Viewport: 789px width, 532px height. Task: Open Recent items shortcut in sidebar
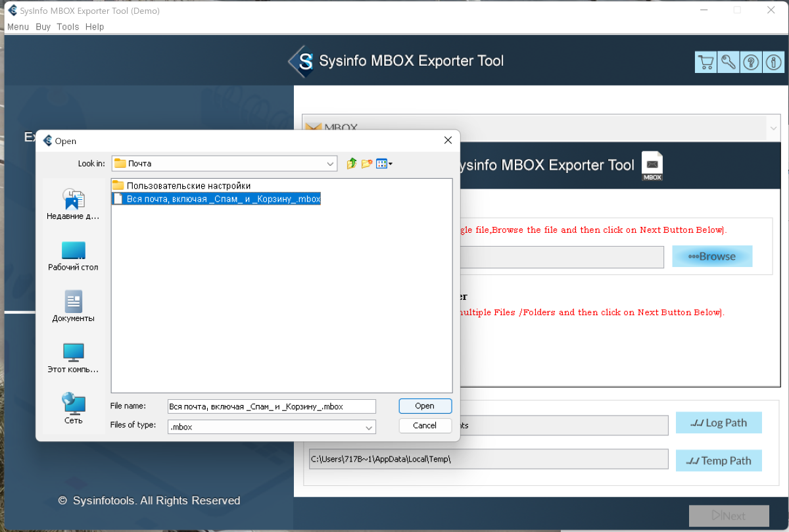pyautogui.click(x=73, y=205)
